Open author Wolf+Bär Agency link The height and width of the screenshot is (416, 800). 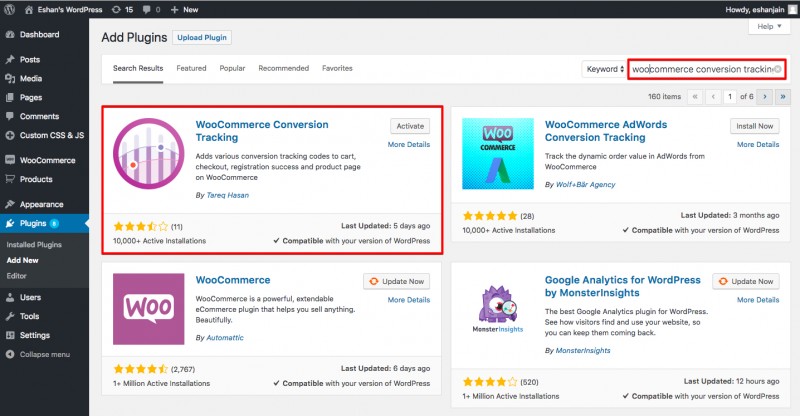pyautogui.click(x=585, y=184)
